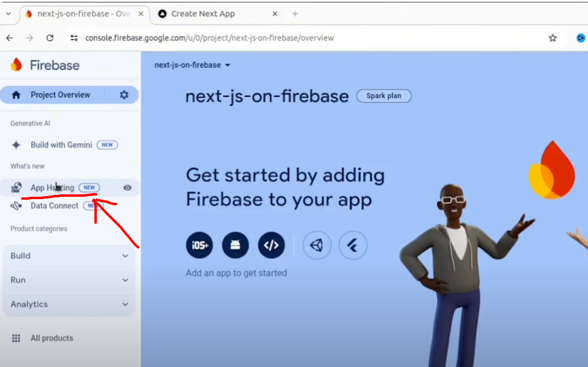Click the What's new section label
Viewport: 588px width, 367px height.
(x=28, y=166)
